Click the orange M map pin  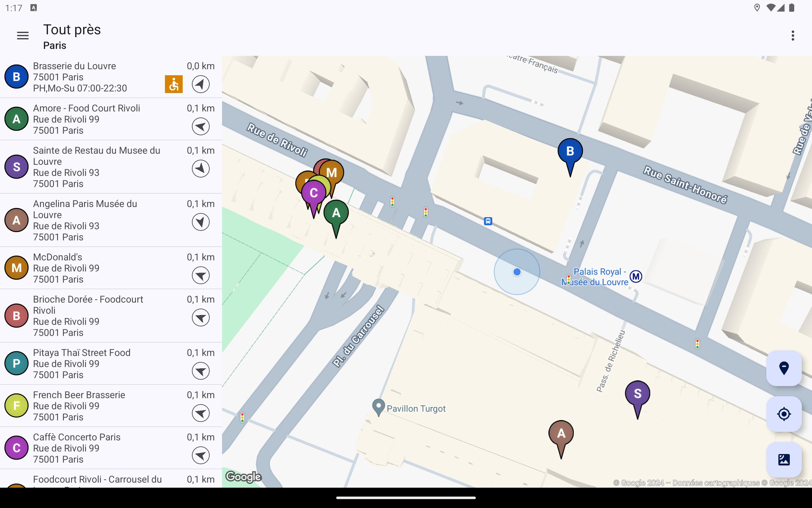[x=332, y=172]
